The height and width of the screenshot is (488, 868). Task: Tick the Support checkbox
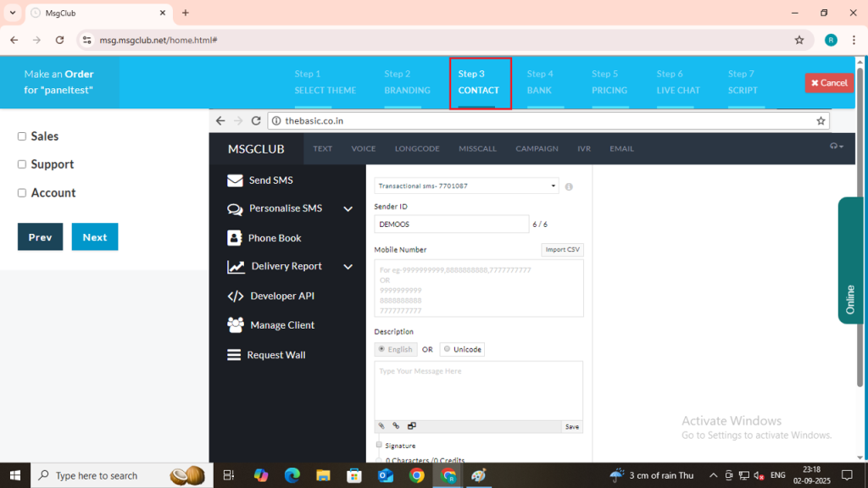click(21, 164)
